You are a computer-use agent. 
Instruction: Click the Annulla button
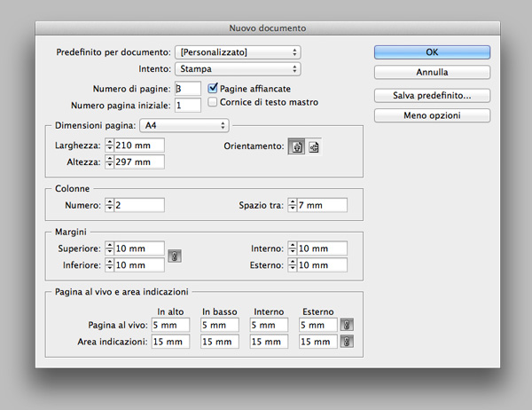(x=432, y=72)
